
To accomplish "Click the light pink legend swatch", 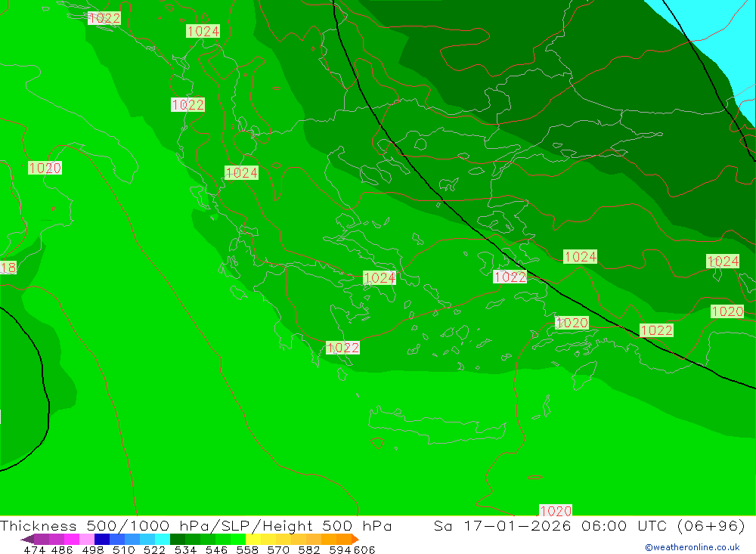I will coord(87,539).
